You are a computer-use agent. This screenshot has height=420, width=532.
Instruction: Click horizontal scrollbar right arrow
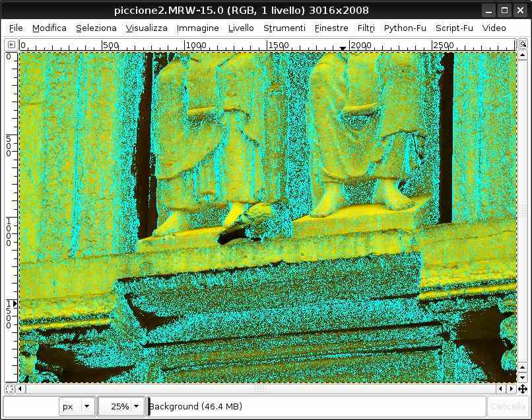point(512,389)
